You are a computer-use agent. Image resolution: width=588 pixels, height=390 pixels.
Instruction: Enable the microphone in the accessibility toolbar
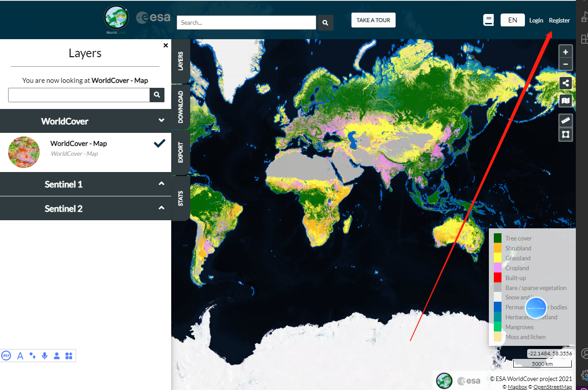click(x=44, y=356)
